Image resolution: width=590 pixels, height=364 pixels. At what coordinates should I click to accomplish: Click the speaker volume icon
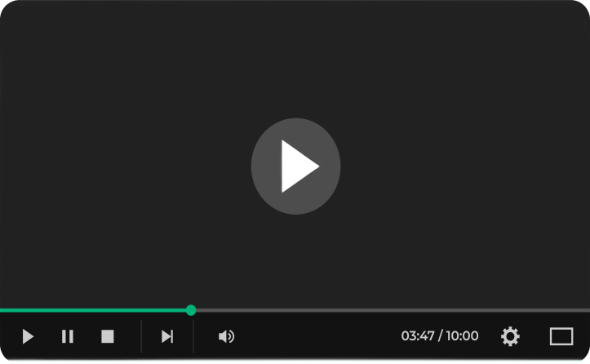(x=227, y=336)
